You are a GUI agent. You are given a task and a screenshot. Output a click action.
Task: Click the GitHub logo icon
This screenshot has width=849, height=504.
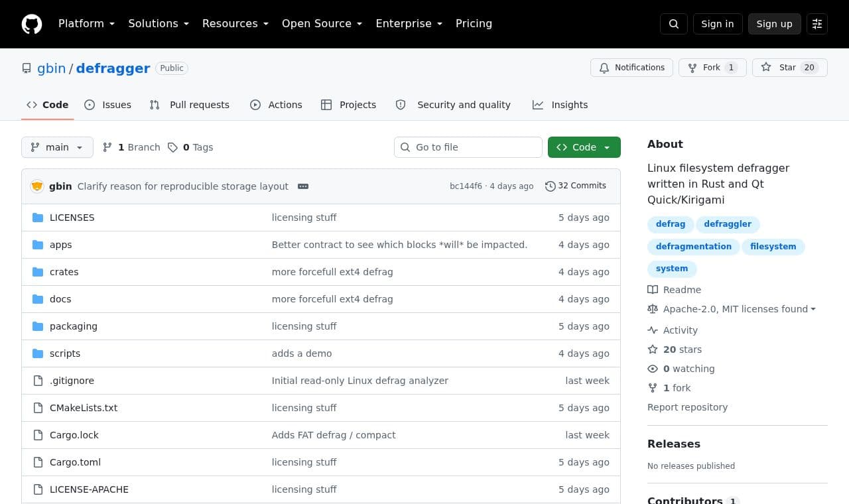click(32, 24)
